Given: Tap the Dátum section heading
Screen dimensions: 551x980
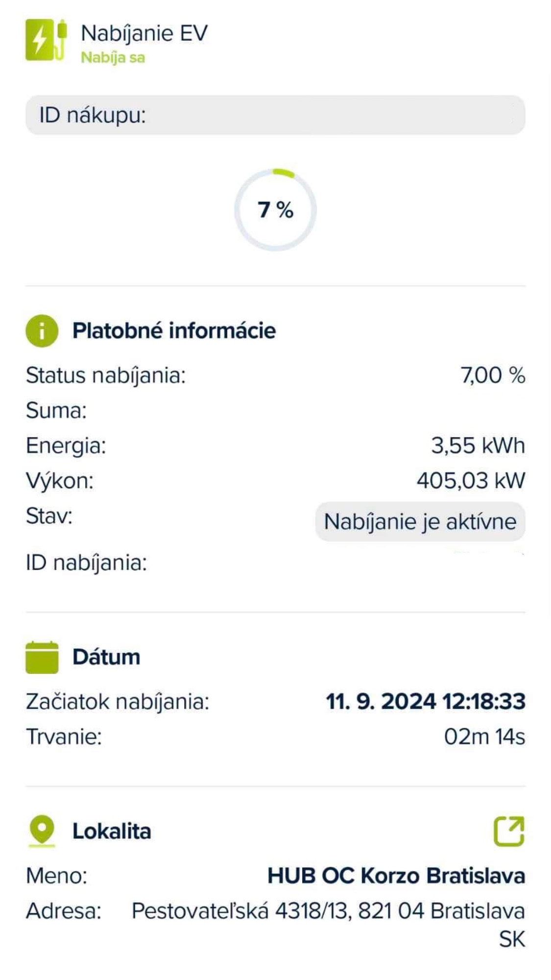Looking at the screenshot, I should tap(106, 657).
